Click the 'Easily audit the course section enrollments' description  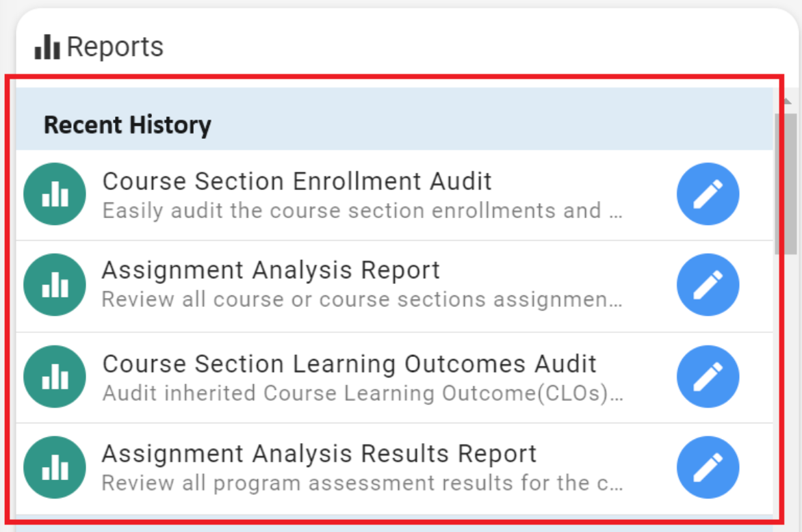click(362, 211)
